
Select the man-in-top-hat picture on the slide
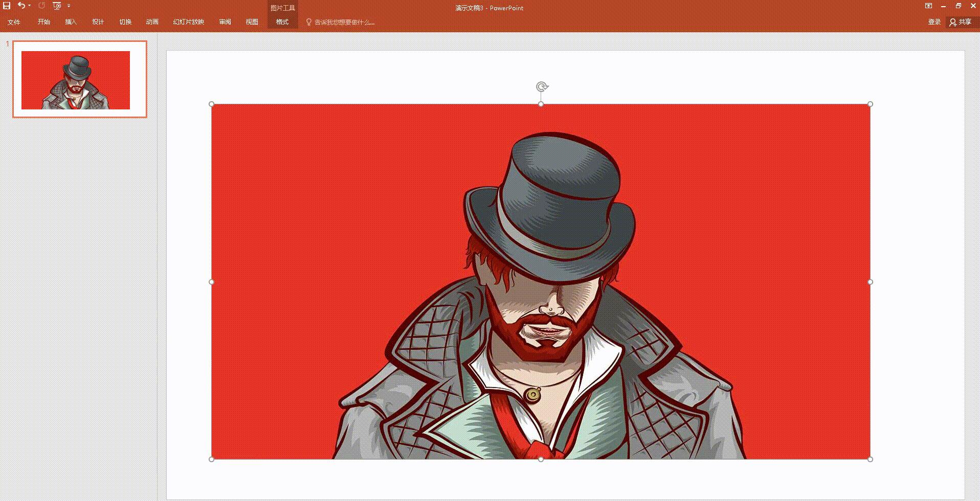(541, 282)
